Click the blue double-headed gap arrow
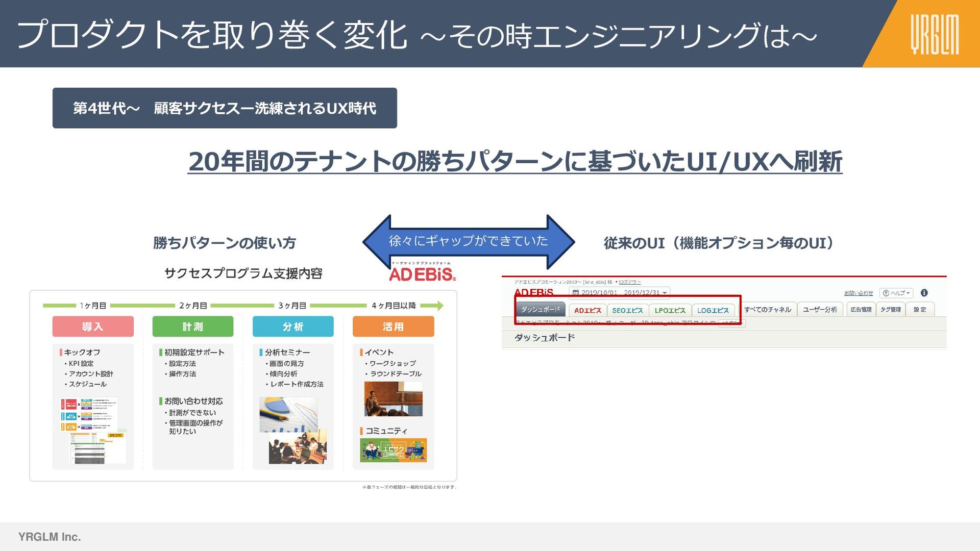980x551 pixels. click(x=468, y=241)
